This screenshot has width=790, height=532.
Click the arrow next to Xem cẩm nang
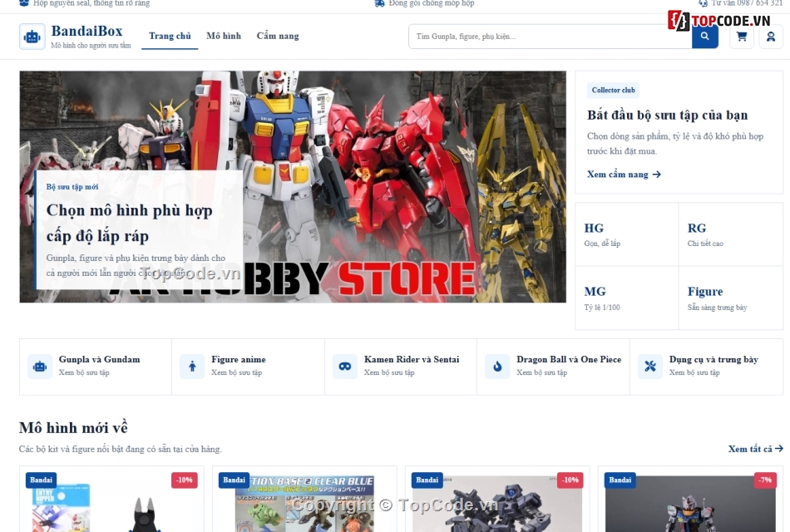click(656, 175)
